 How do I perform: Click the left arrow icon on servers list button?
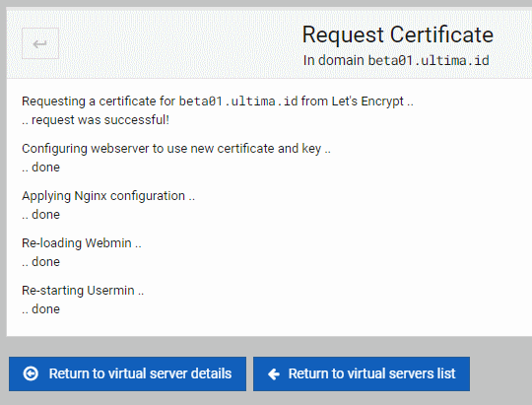(274, 373)
